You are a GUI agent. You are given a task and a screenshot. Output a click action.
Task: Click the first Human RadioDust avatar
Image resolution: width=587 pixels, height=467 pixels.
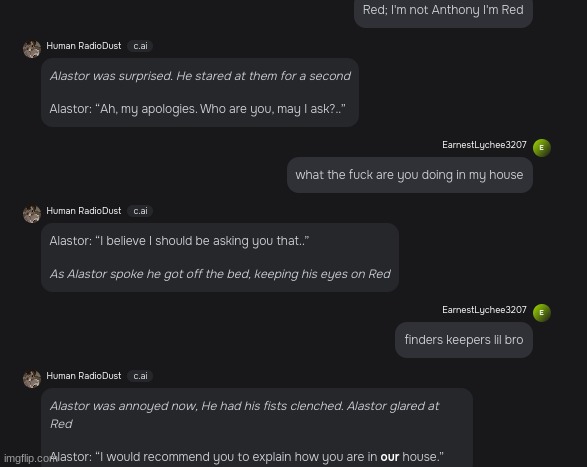tap(32, 49)
